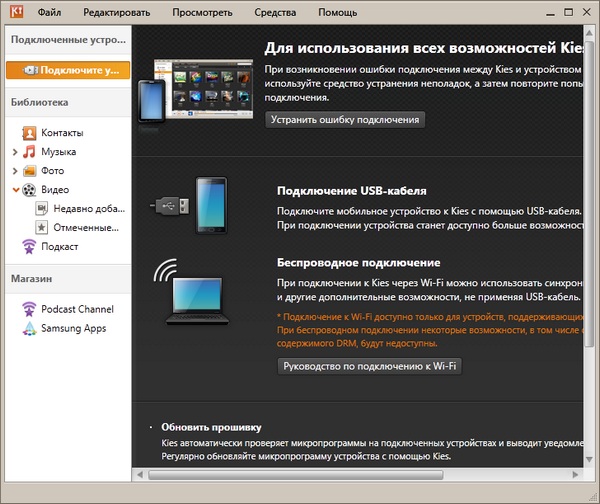Screen dimensions: 600x504
Task: Click the Video film reel icon
Action: click(x=30, y=190)
